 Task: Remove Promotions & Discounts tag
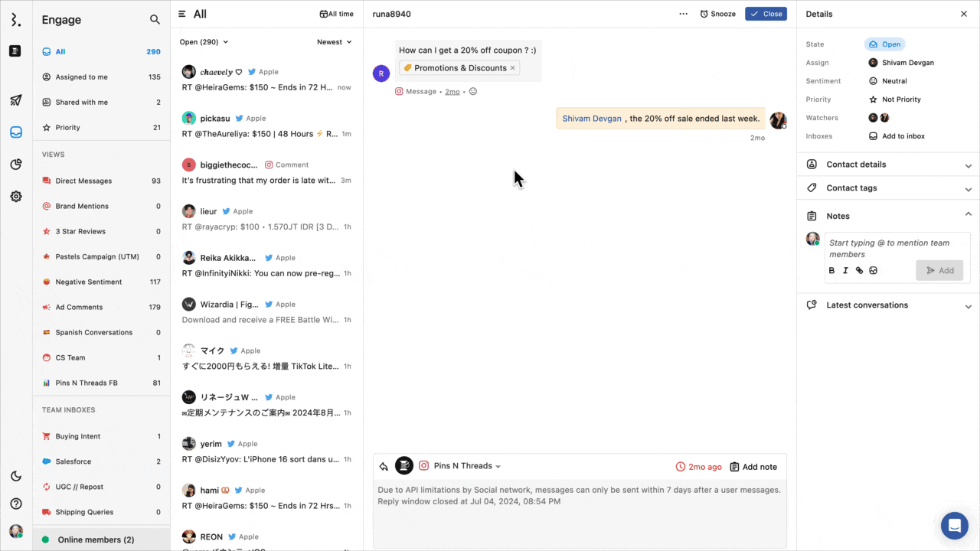(513, 68)
